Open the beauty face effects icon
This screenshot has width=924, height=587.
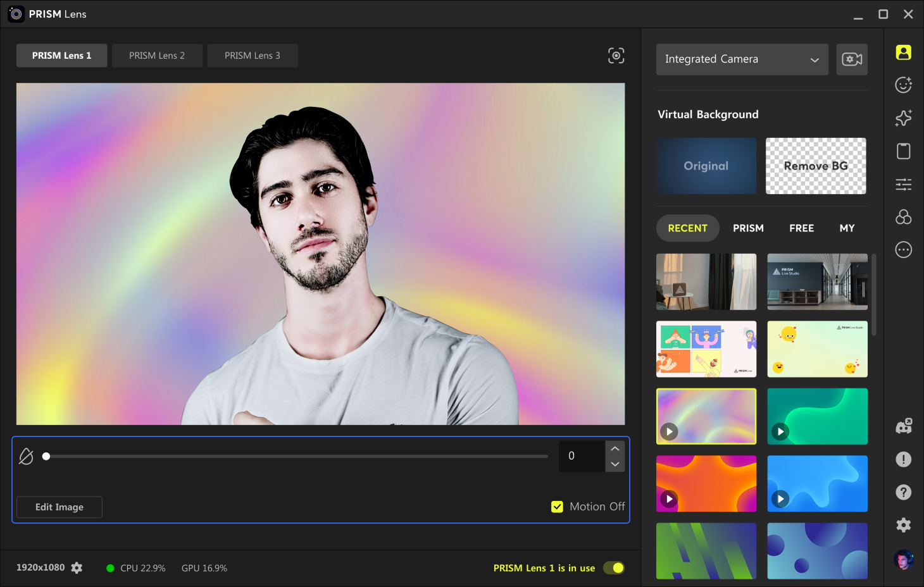tap(903, 85)
